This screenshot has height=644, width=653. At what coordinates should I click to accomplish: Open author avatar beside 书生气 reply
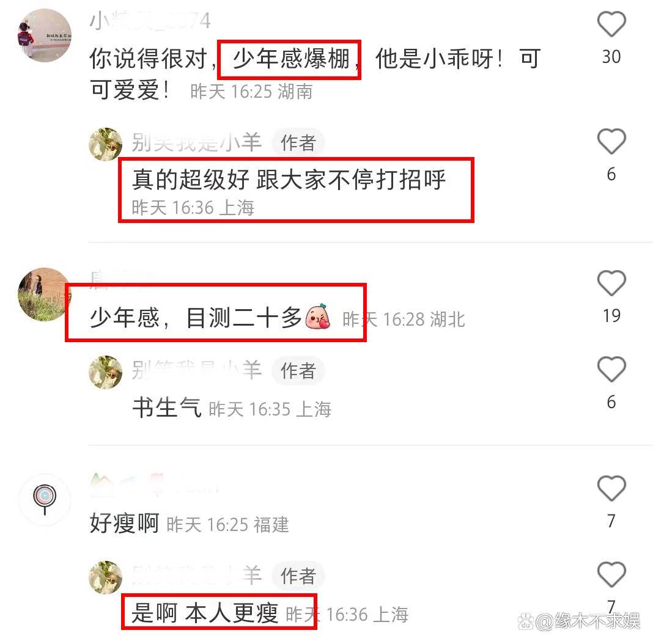pos(106,371)
